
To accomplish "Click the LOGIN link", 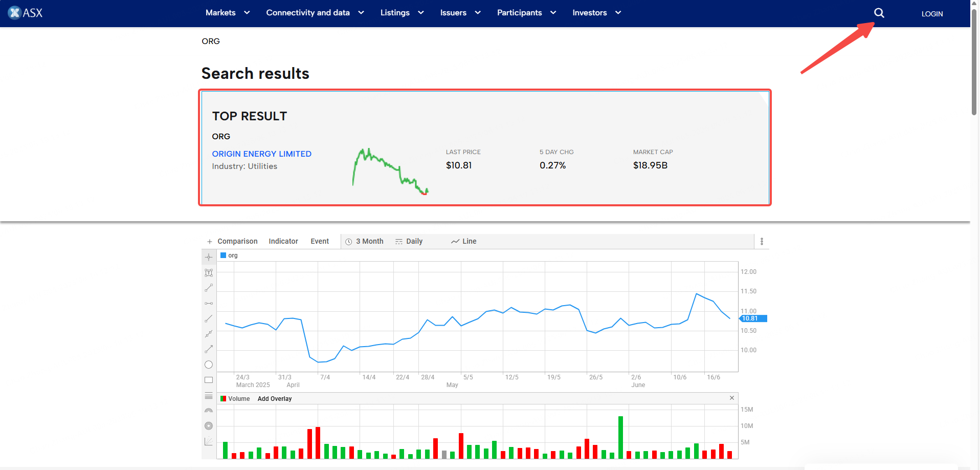I will click(932, 14).
